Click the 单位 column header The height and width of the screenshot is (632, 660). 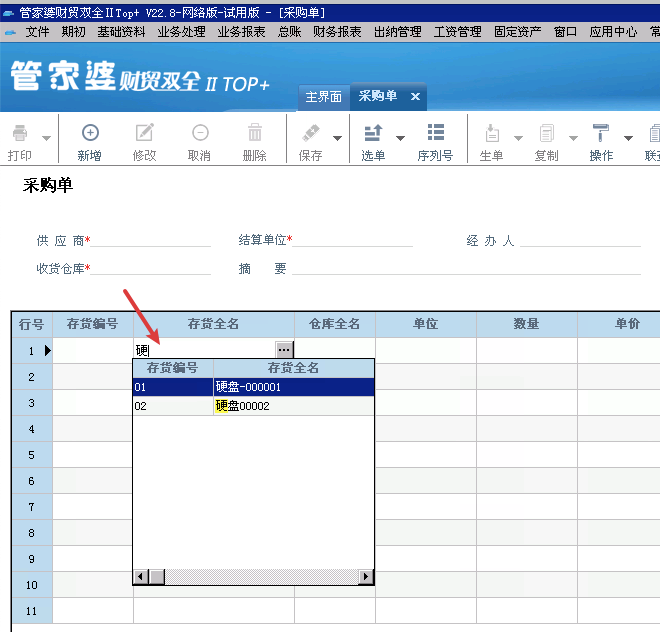pos(426,324)
